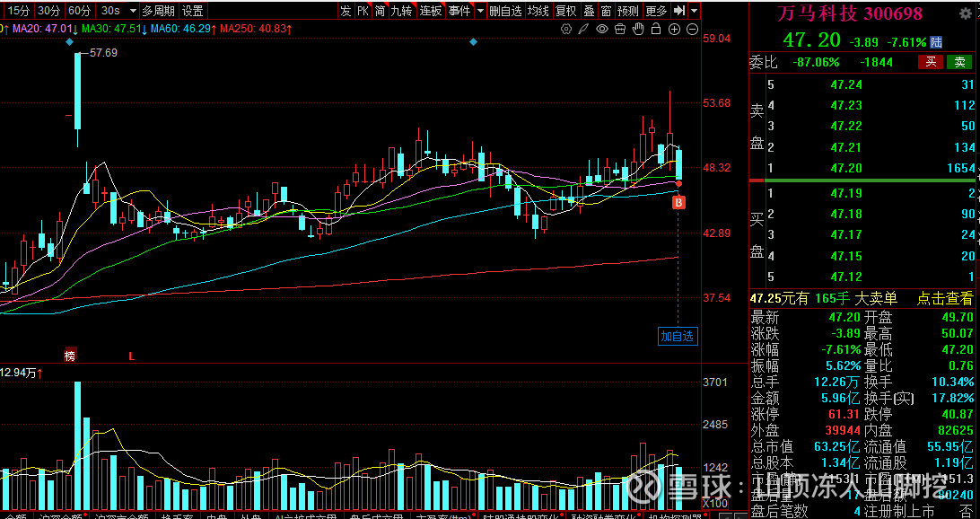
Task: Click 点击查看 to view large order
Action: pos(945,299)
